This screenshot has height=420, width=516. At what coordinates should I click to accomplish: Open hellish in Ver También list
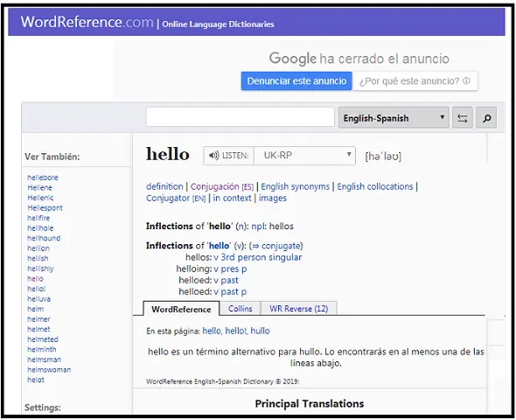pyautogui.click(x=38, y=258)
